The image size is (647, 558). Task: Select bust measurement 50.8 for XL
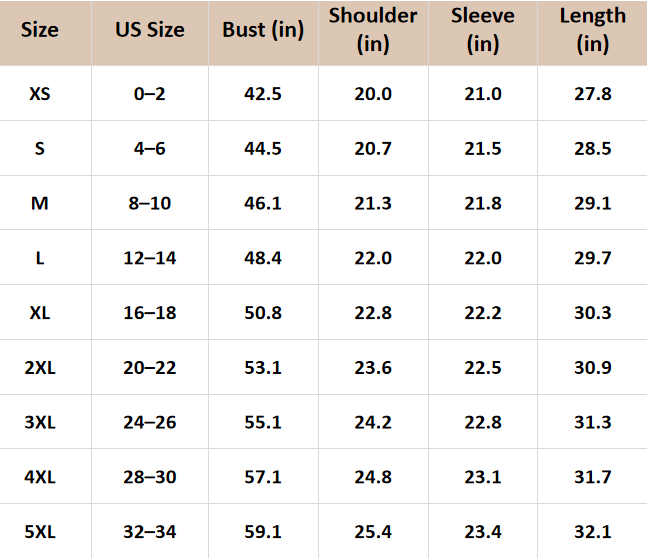click(x=263, y=313)
